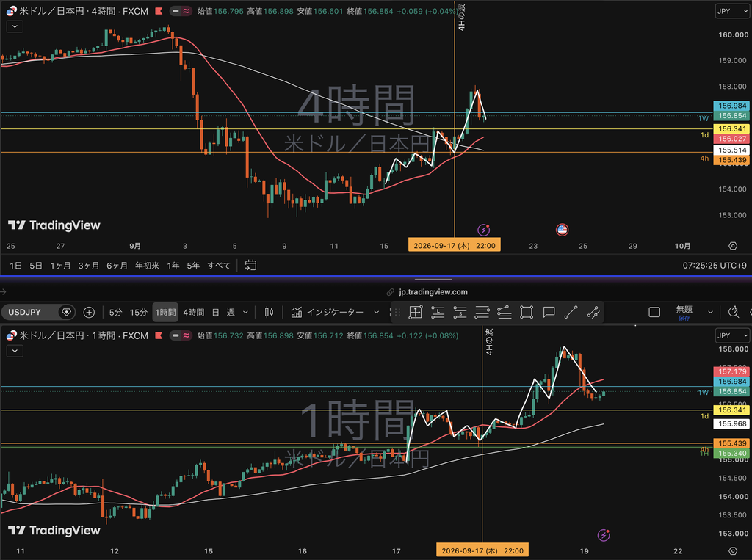The height and width of the screenshot is (560, 752).
Task: Open the インジケーター indicators button
Action: point(335,312)
